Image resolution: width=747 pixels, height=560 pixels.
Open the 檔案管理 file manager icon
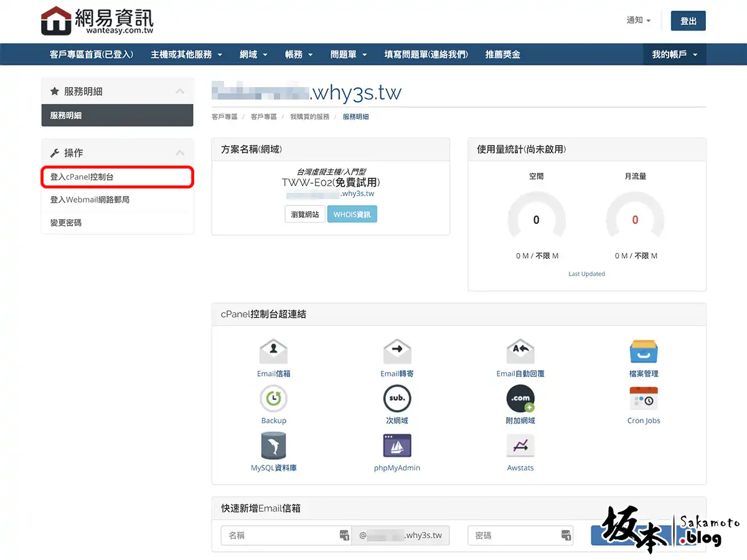644,352
